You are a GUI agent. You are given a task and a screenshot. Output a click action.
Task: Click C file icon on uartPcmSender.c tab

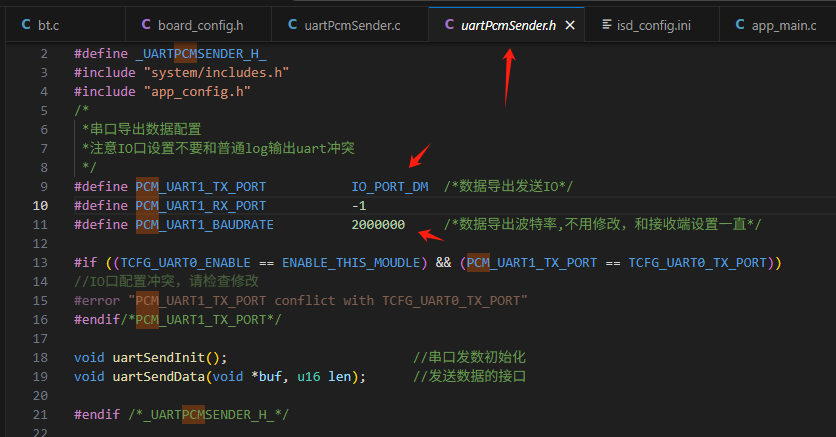coord(292,25)
